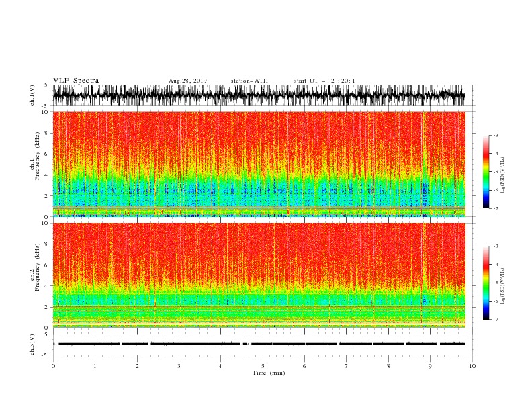Screen dimensions: 532x411
Task: Click the ch.2 'Frequency (kHz)' axis label
Action: pyautogui.click(x=38, y=267)
